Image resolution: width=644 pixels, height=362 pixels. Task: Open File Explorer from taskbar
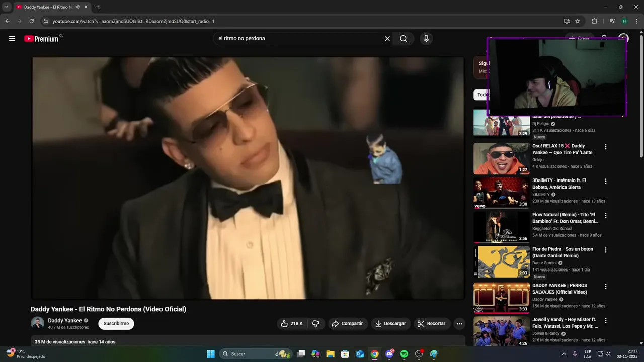coord(330,354)
